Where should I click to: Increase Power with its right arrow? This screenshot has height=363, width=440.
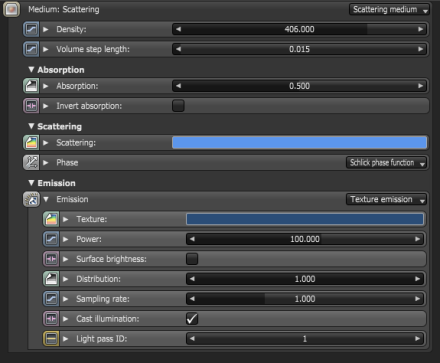click(417, 239)
